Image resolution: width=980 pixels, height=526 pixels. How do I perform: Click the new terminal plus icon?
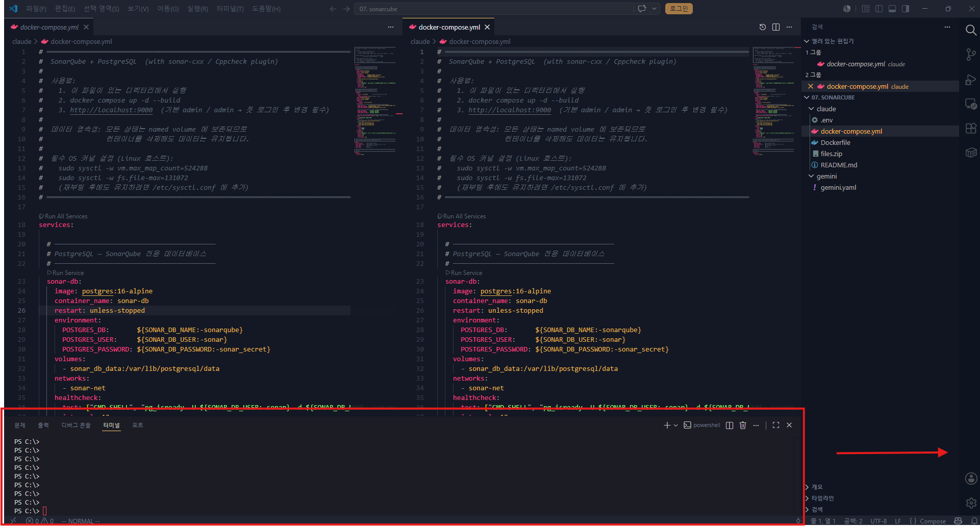pyautogui.click(x=667, y=425)
